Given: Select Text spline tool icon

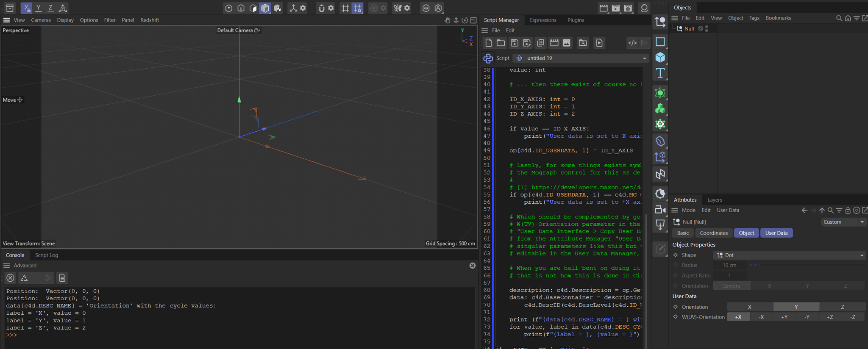Looking at the screenshot, I should point(660,73).
